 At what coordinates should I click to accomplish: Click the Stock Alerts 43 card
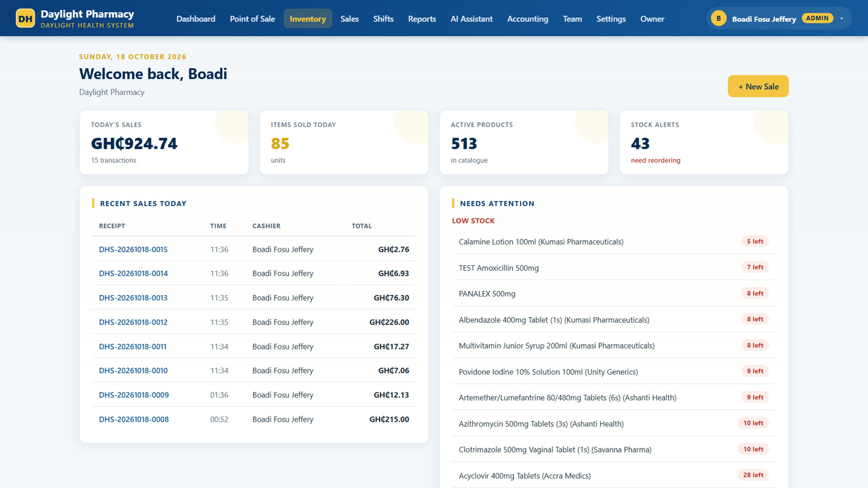pos(704,142)
